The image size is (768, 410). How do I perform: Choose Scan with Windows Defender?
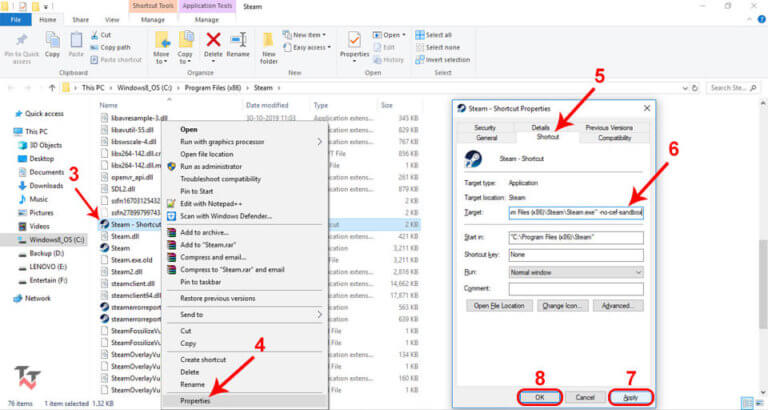tap(226, 216)
